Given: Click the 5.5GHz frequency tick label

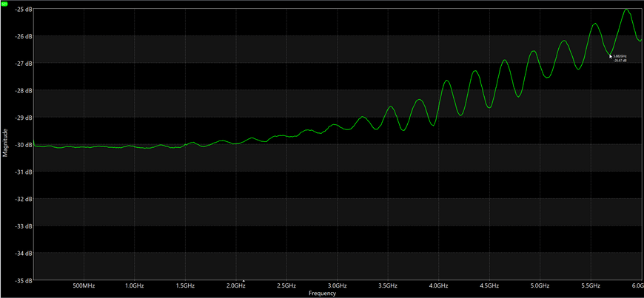Looking at the screenshot, I should coord(591,285).
